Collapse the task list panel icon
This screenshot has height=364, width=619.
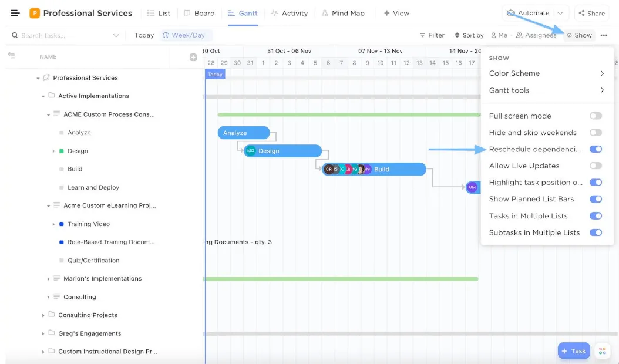coord(11,56)
